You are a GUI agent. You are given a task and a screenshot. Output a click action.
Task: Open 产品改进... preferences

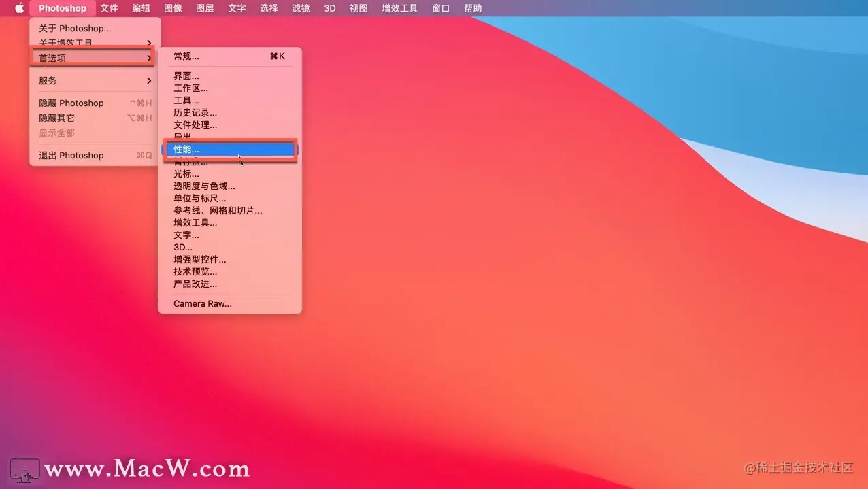tap(230, 284)
